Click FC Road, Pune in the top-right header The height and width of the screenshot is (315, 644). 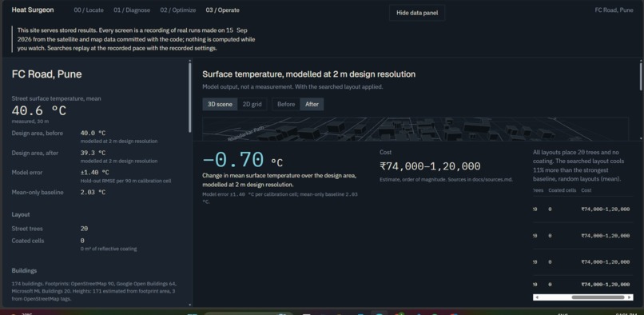coord(614,10)
